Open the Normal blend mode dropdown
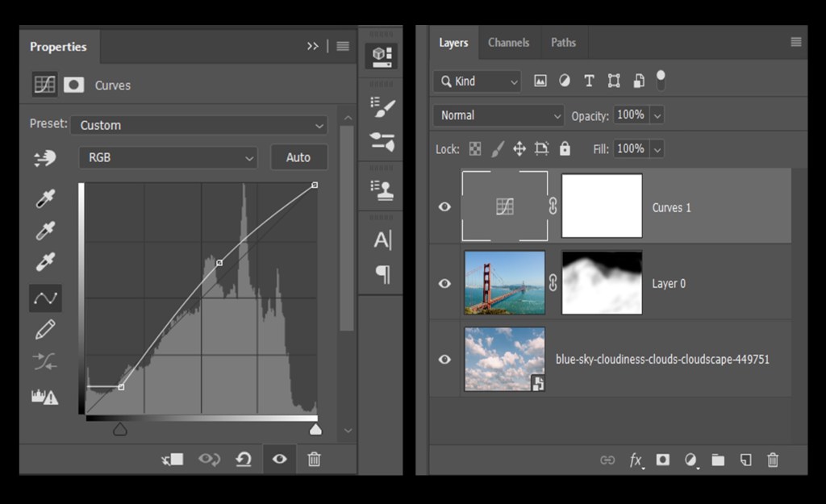 (x=498, y=115)
